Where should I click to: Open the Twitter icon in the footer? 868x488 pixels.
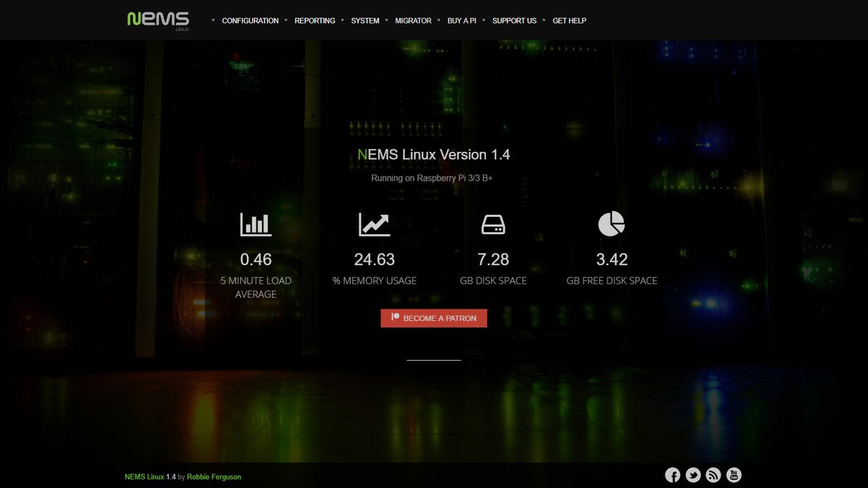tap(693, 475)
